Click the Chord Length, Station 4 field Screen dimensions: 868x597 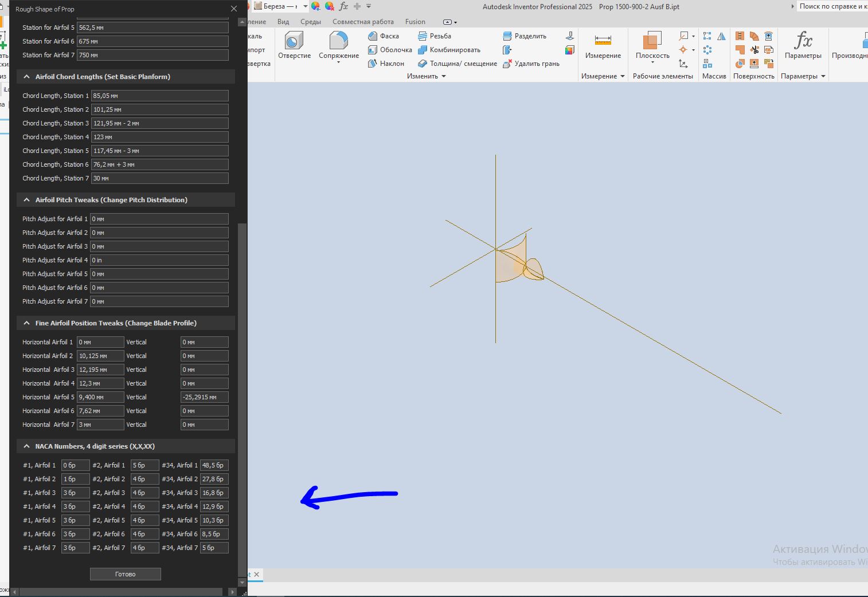tap(160, 137)
